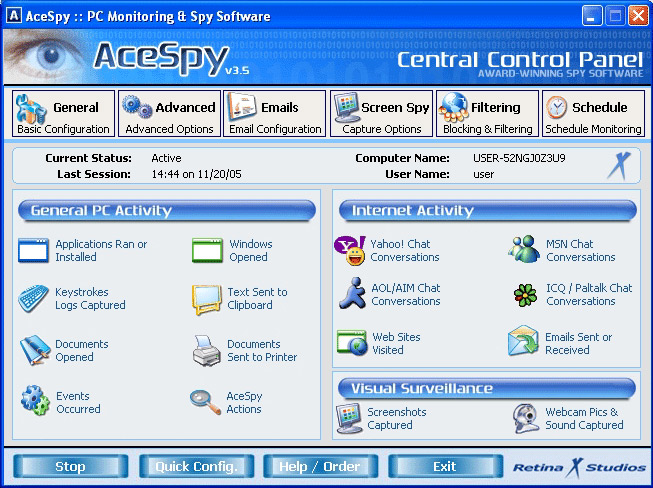The height and width of the screenshot is (488, 653).
Task: Click the Keystrokes Logs Captured keyboard icon
Action: coord(33,299)
